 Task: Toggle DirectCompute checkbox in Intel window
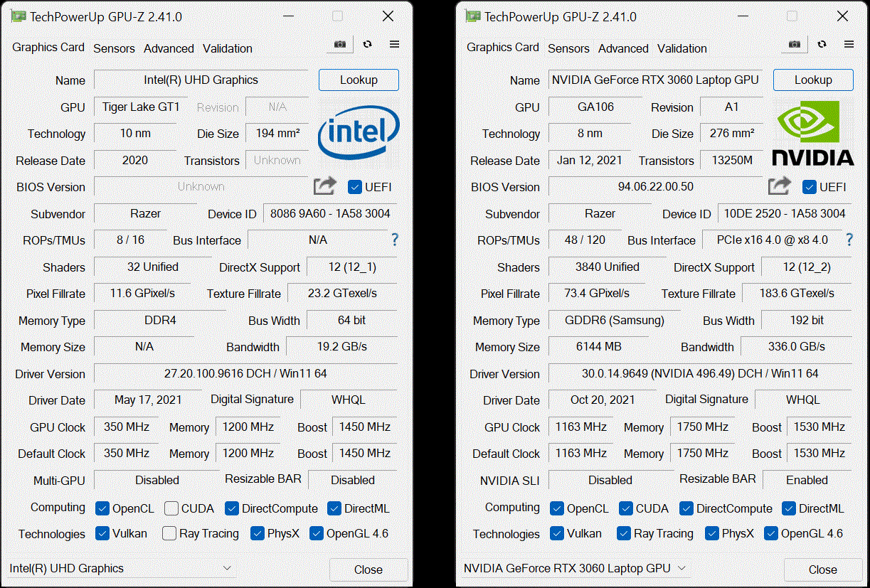click(x=232, y=508)
